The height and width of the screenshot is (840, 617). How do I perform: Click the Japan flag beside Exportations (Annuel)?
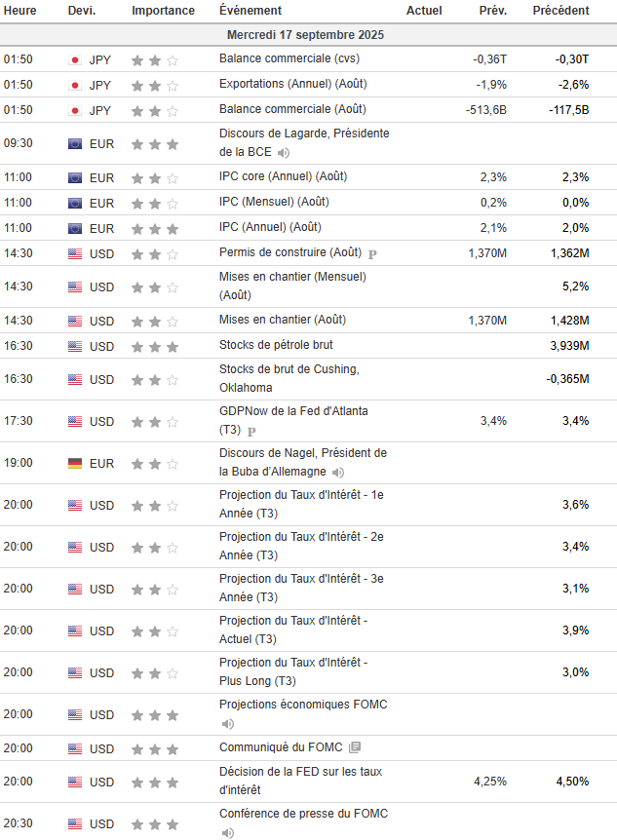(75, 85)
